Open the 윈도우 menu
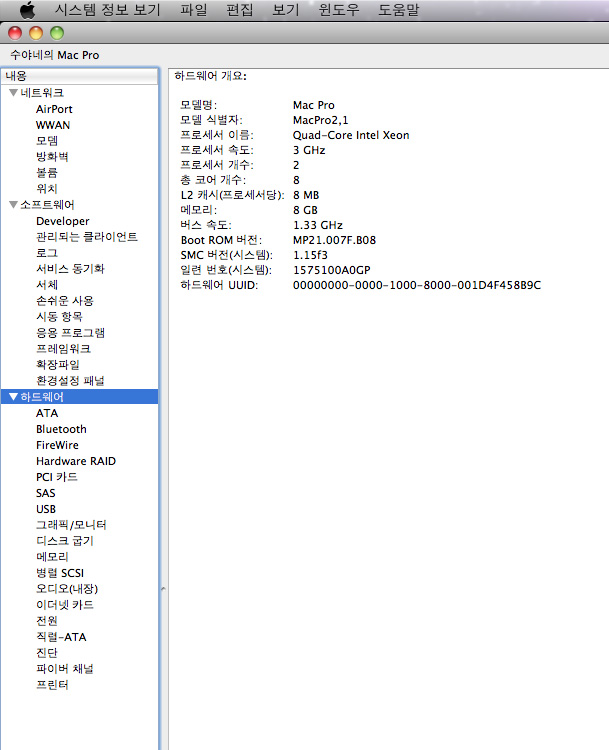 click(x=339, y=10)
